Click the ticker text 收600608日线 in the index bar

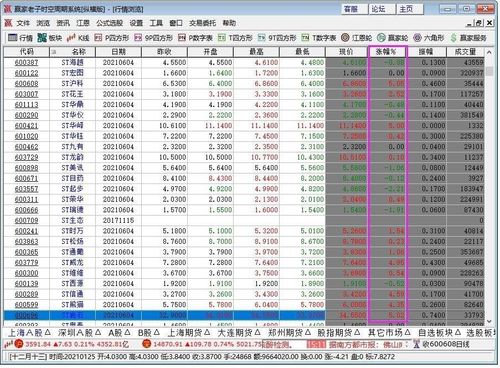point(446,344)
